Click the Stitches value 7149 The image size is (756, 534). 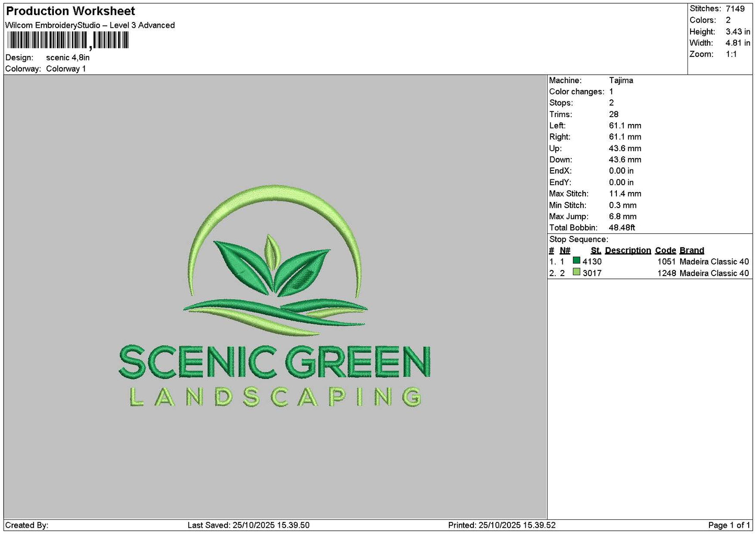[x=735, y=8]
